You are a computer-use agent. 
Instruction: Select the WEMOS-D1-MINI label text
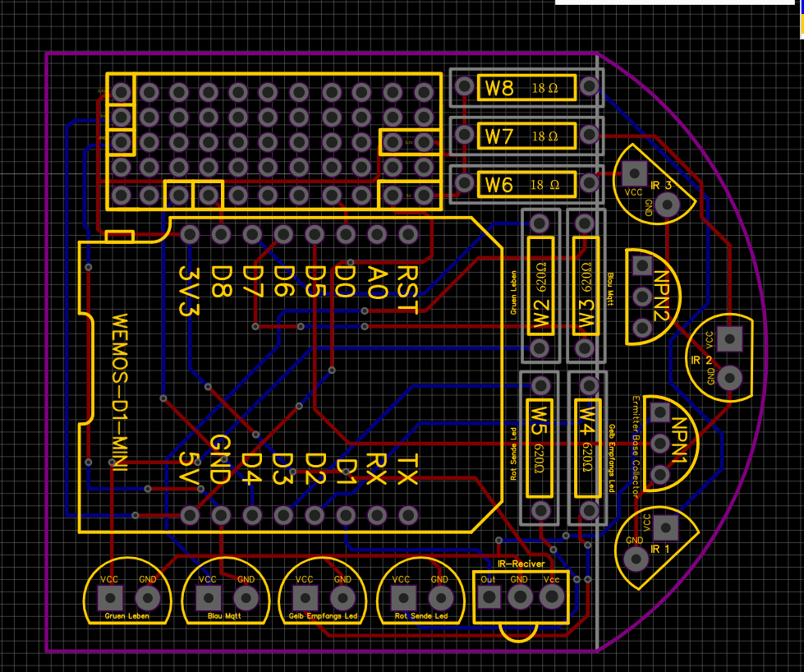[119, 392]
